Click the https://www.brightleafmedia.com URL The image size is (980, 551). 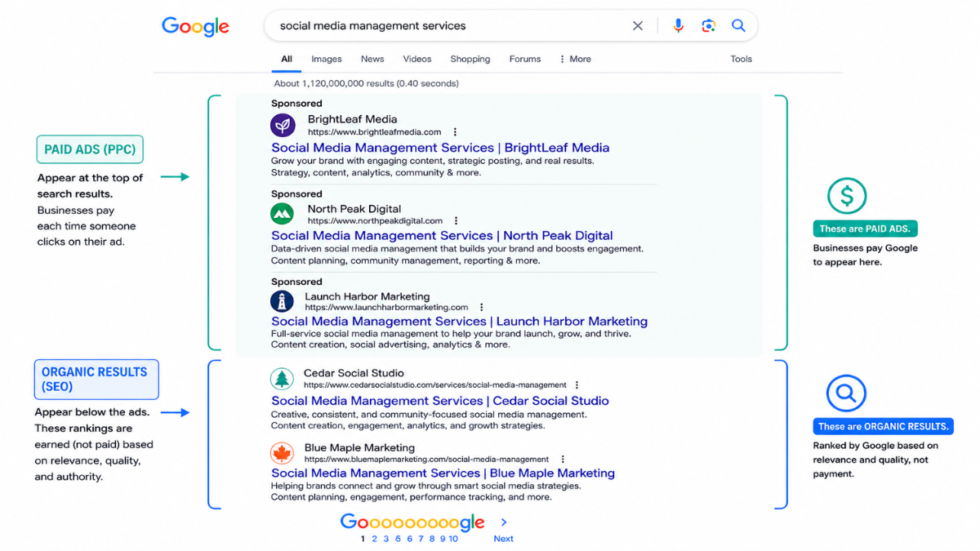tap(374, 132)
